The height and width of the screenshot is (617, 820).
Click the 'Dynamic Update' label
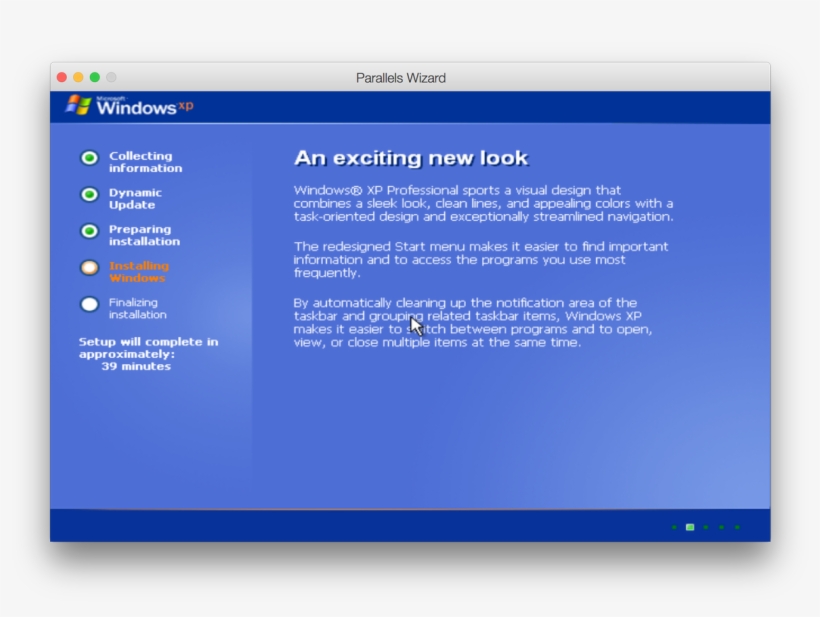[135, 199]
